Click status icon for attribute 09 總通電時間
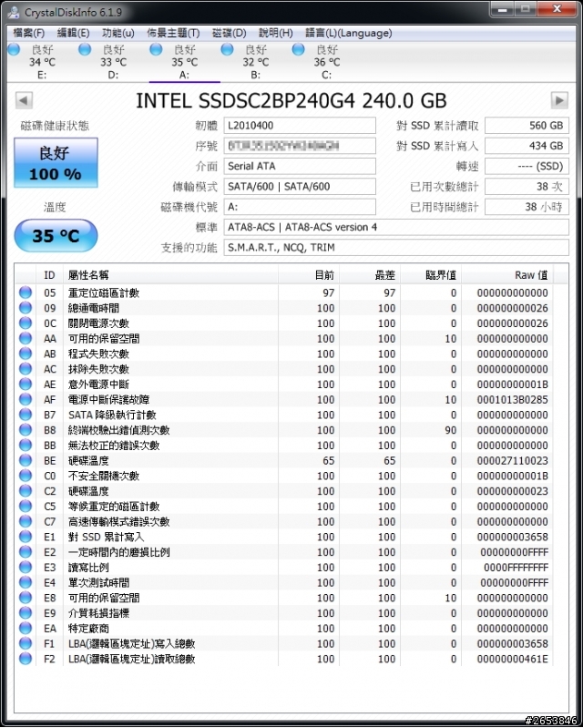Viewport: 583px width, 728px height. pos(26,308)
